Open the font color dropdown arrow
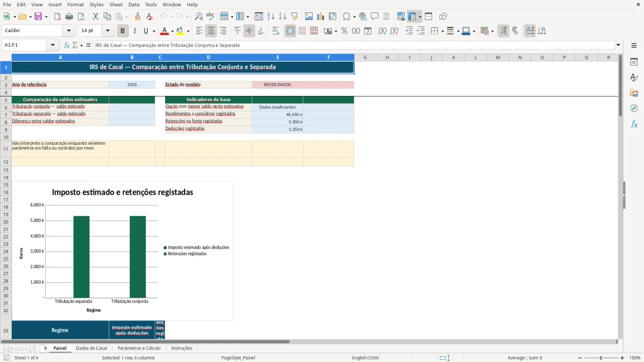 (172, 31)
